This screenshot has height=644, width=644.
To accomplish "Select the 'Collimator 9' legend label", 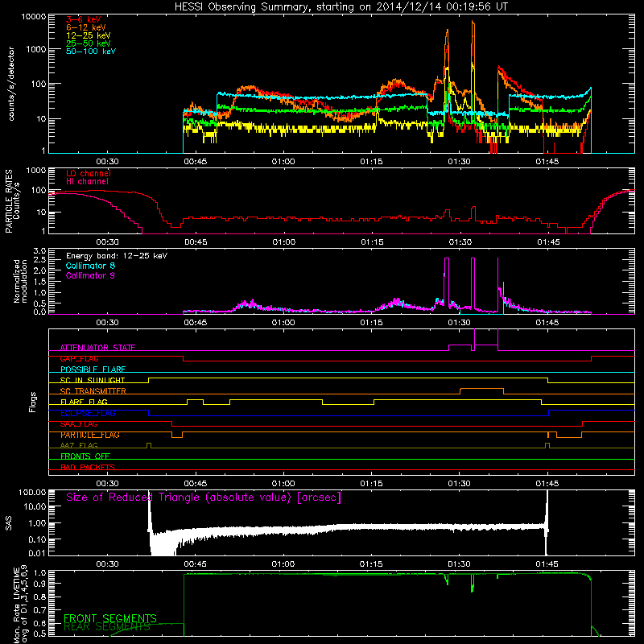I will (x=90, y=275).
